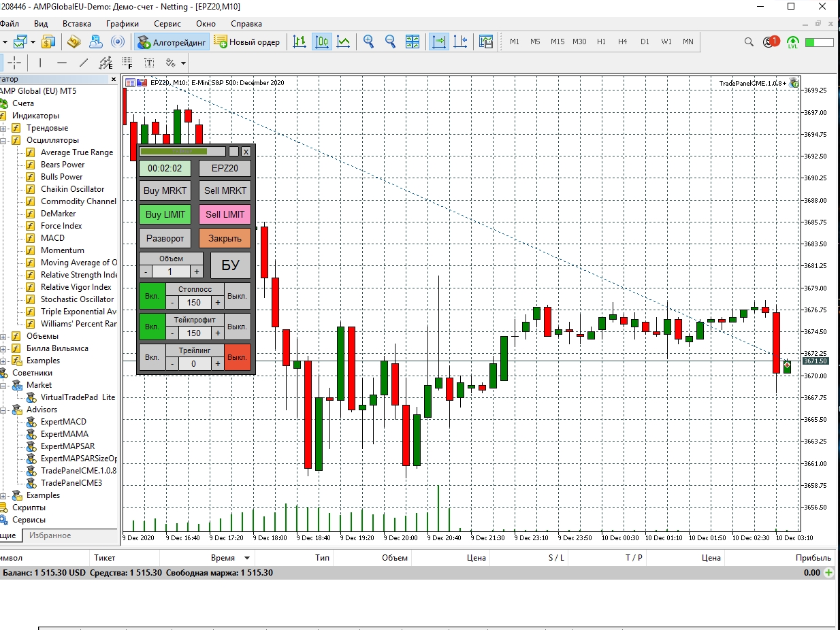Click the Разворот button
The image size is (840, 630).
pyautogui.click(x=165, y=238)
